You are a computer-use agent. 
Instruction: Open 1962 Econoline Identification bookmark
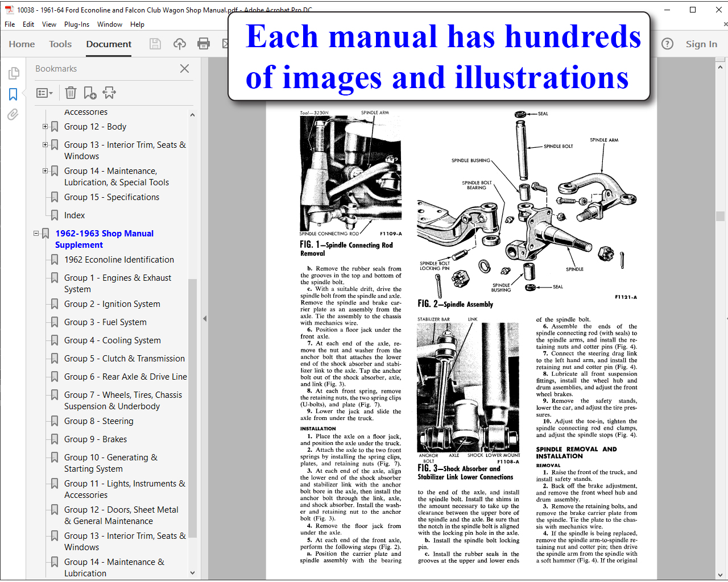[119, 260]
